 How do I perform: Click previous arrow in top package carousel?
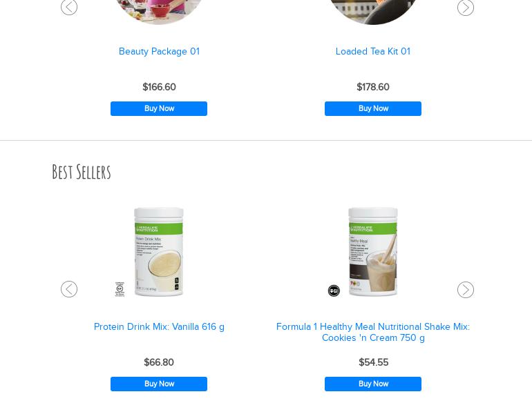click(x=69, y=7)
